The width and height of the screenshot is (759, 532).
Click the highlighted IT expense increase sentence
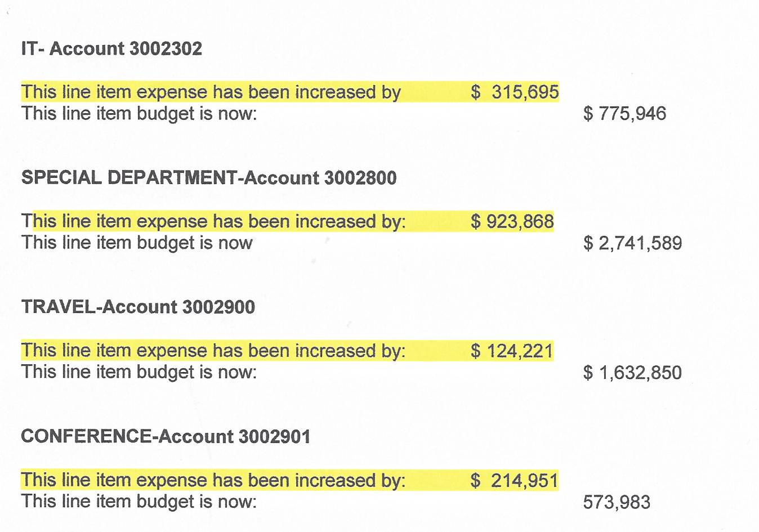[211, 92]
